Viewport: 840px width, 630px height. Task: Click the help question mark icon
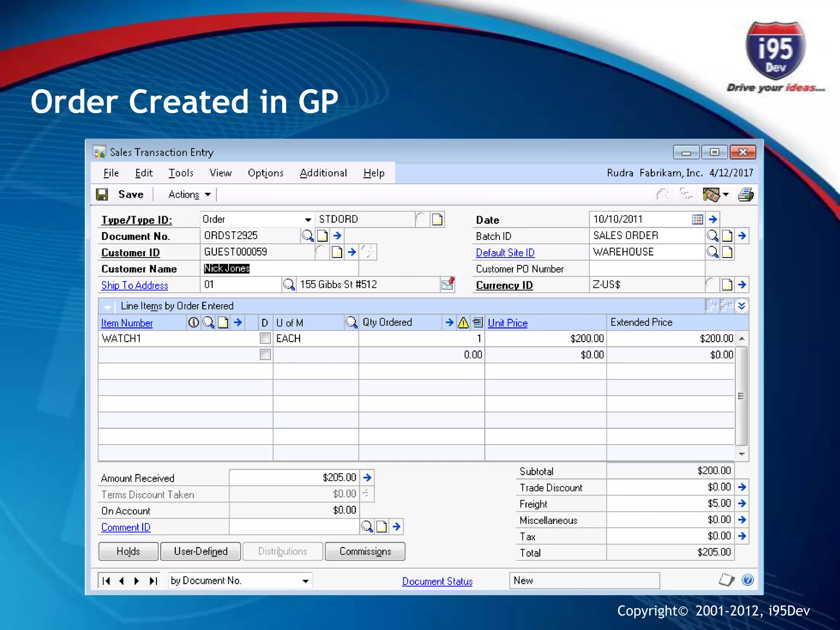(748, 580)
